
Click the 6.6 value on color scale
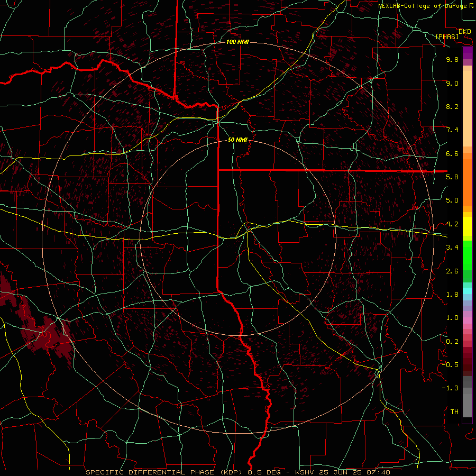[452, 153]
